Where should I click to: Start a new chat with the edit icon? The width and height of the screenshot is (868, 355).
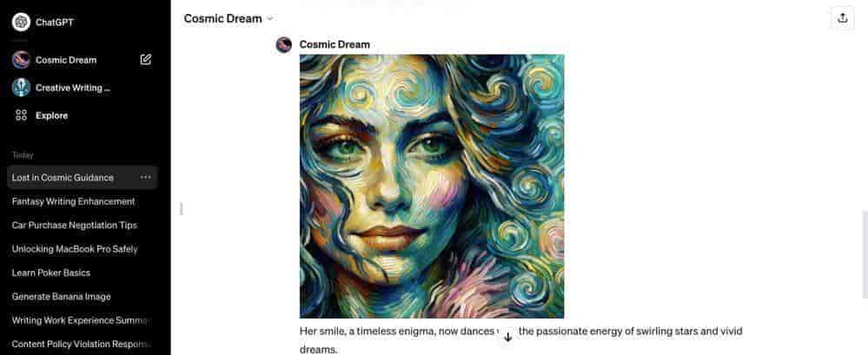[146, 60]
